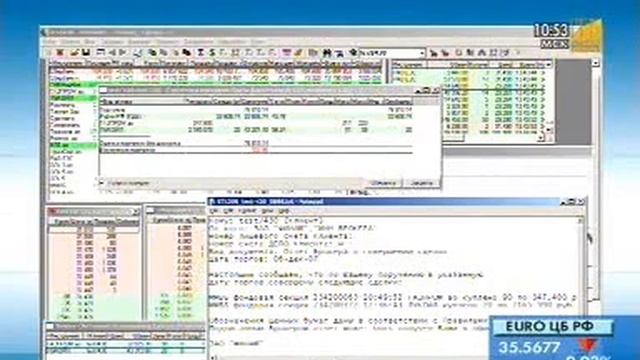This screenshot has height=360, width=640.
Task: Click the dollar-sign icon in the terminal toolbar
Action: pyautogui.click(x=212, y=53)
